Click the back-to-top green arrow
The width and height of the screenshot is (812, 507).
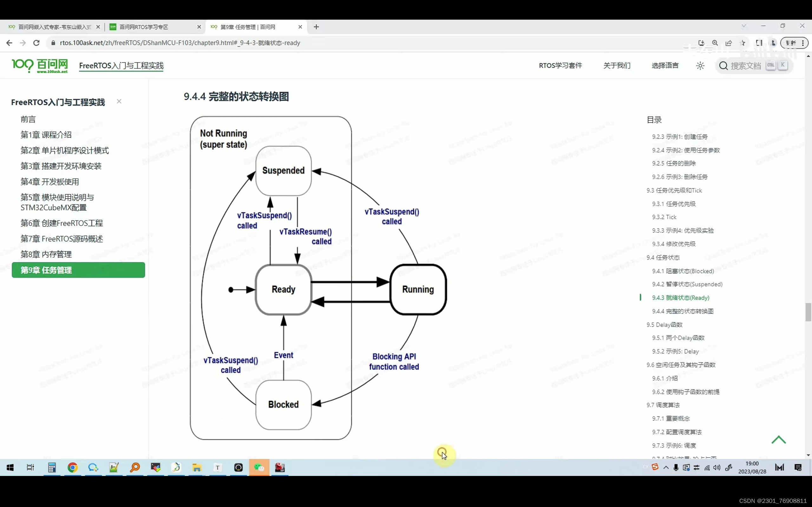tap(778, 440)
